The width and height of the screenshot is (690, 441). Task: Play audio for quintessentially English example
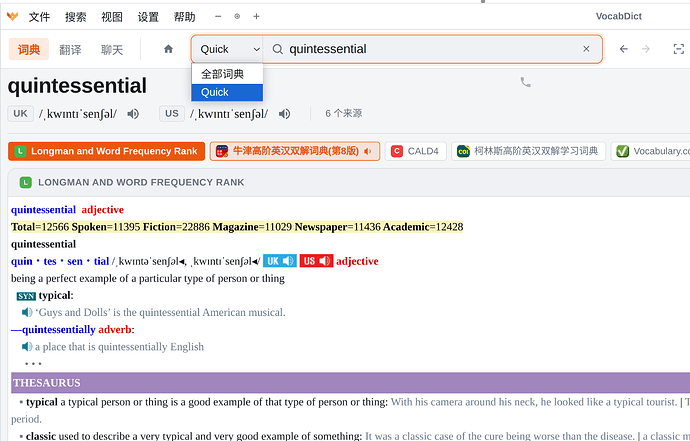pos(27,347)
